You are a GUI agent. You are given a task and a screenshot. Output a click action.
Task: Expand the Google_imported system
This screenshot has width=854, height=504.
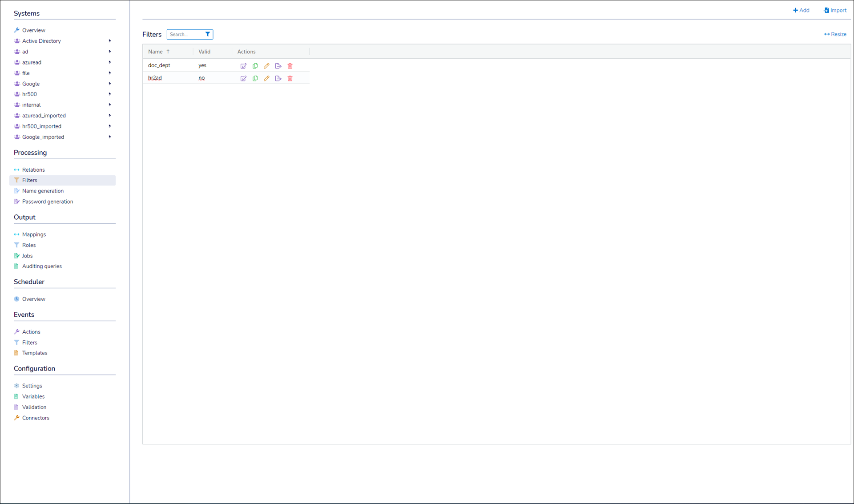pos(110,137)
